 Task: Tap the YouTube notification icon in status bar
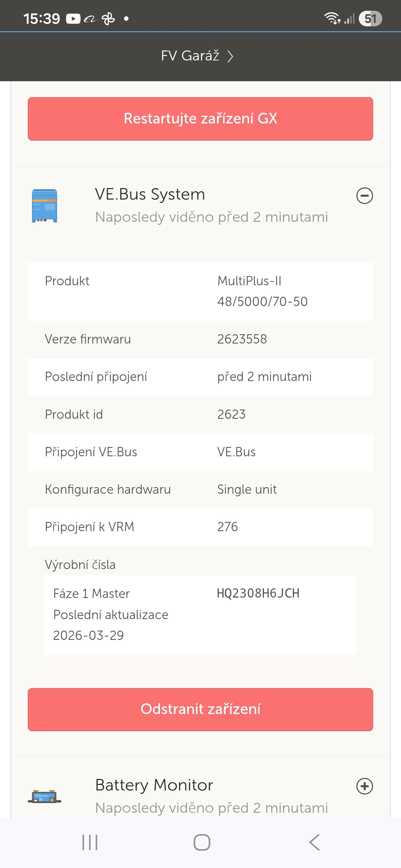tap(73, 19)
